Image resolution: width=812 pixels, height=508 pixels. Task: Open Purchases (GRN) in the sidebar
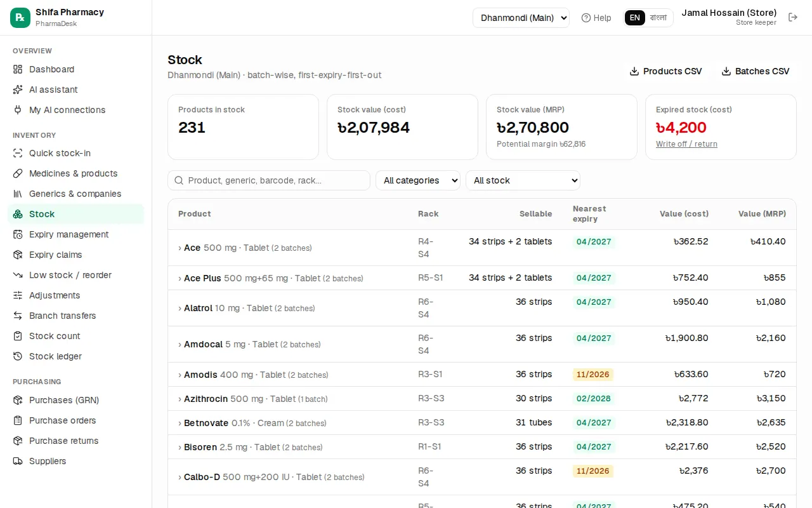click(75, 400)
